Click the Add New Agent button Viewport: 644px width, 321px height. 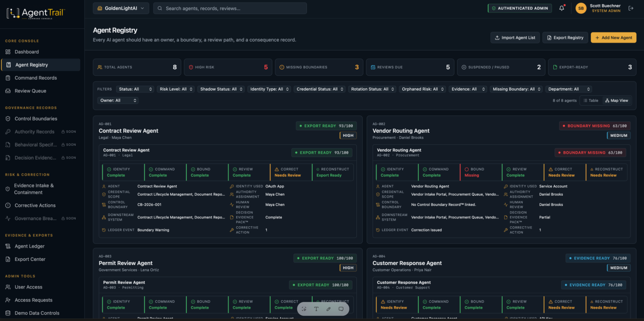pyautogui.click(x=613, y=38)
